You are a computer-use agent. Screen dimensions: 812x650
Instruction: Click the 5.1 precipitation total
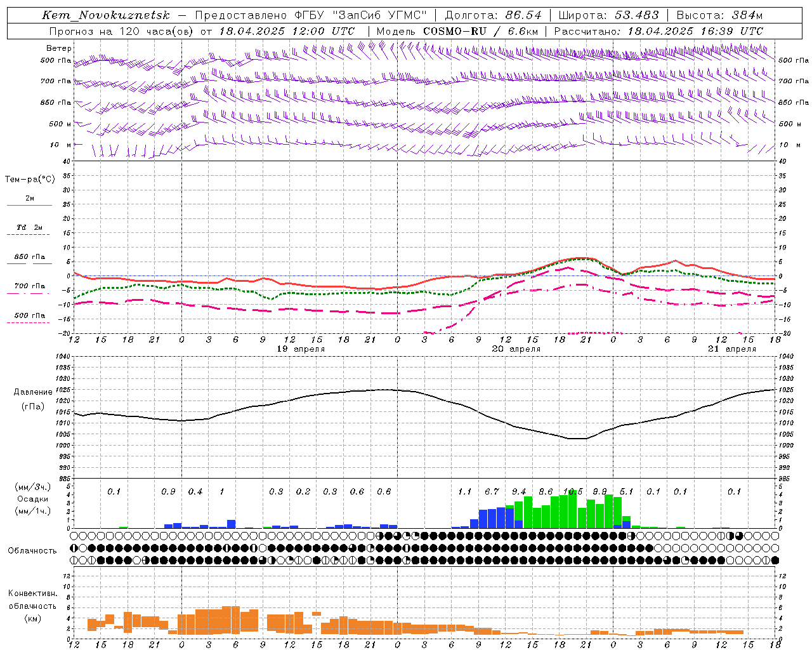click(x=626, y=491)
